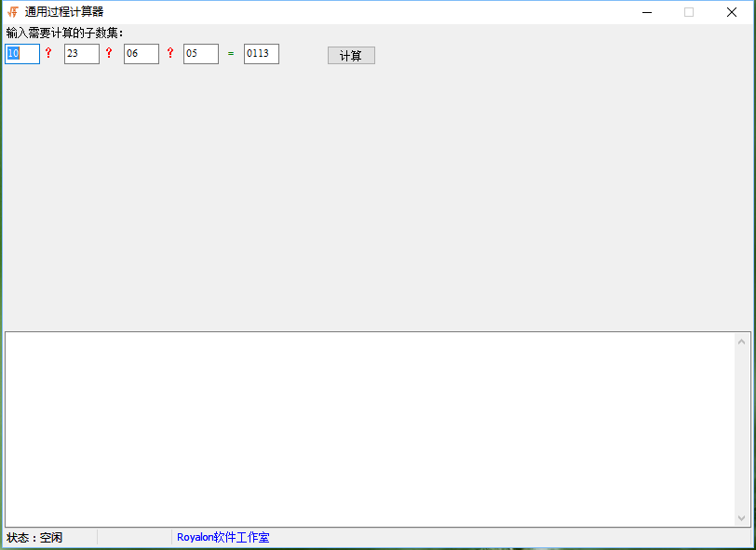The width and height of the screenshot is (756, 550).
Task: Click the question mark between 23 and 06
Action: 108,54
